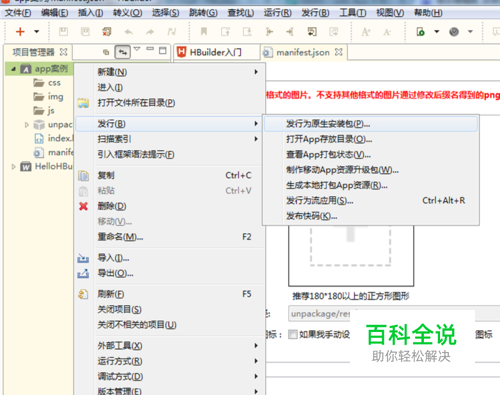Image resolution: width=500 pixels, height=395 pixels.
Task: Open the dropdown next to run-in-browser icon
Action: tap(437, 32)
